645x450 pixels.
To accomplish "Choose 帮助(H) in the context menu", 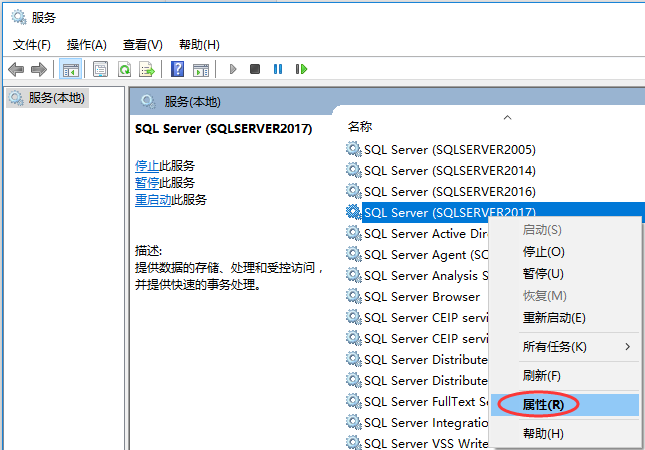I will click(x=565, y=434).
